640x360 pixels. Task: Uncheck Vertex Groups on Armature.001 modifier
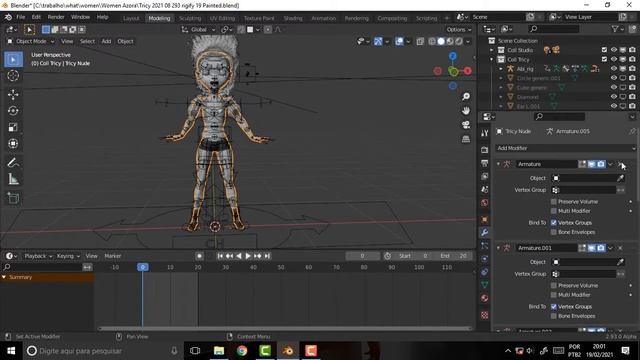553,307
